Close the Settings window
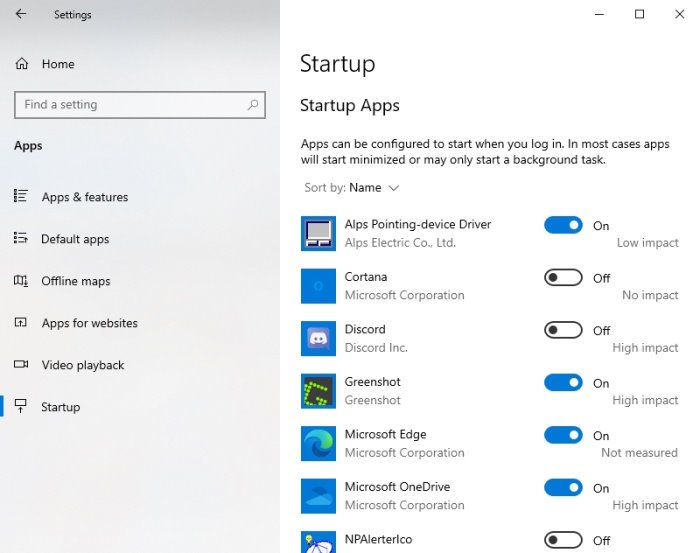This screenshot has height=553, width=700. 679,14
